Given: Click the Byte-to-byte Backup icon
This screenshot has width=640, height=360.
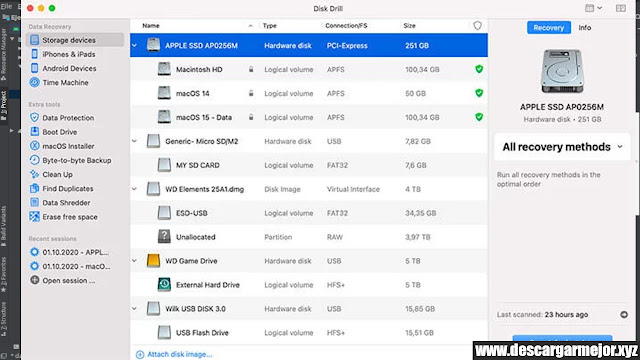Looking at the screenshot, I should pyautogui.click(x=35, y=160).
